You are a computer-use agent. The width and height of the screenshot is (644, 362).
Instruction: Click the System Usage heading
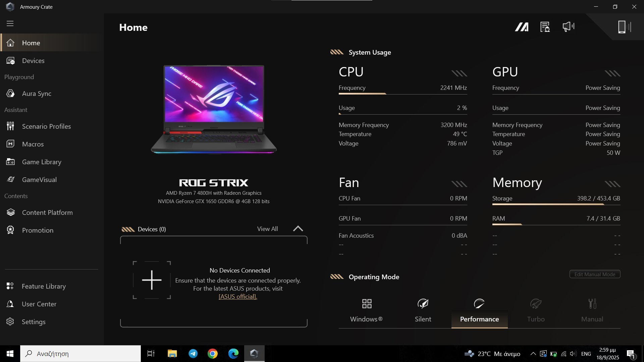point(370,52)
